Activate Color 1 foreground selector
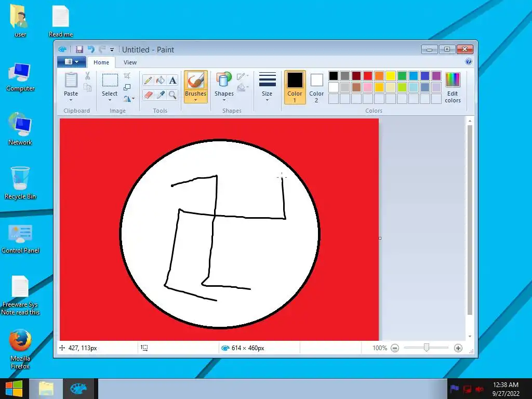Viewport: 532px width, 399px height. coord(295,87)
